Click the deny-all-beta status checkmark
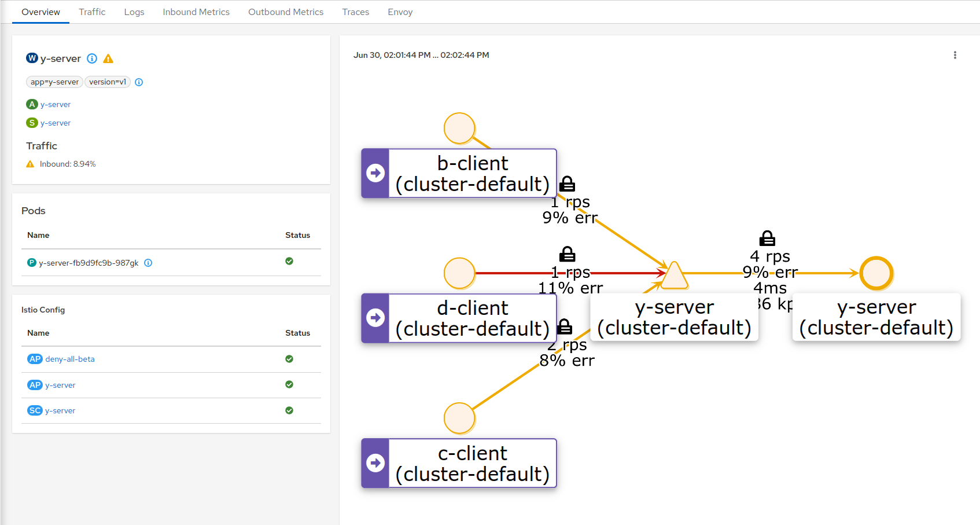The width and height of the screenshot is (980, 525). (x=289, y=359)
